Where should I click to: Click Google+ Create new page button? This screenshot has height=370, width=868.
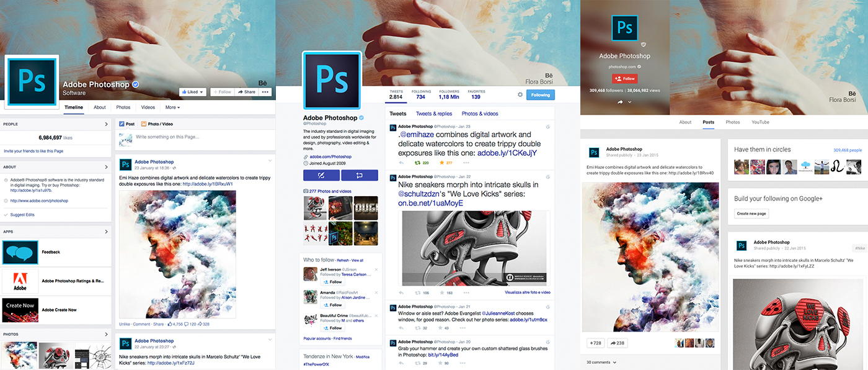click(751, 213)
